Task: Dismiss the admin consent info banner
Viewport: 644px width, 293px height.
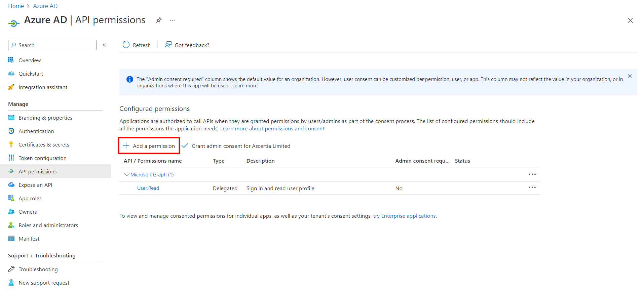Action: 630,76
